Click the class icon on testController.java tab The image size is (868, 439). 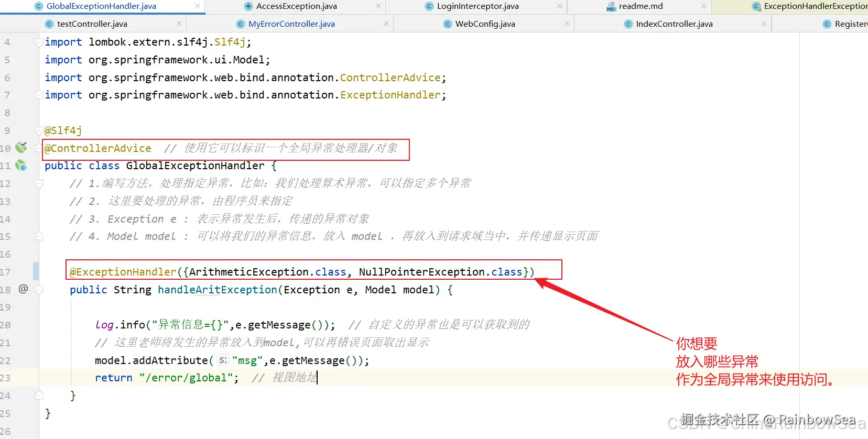pyautogui.click(x=49, y=24)
